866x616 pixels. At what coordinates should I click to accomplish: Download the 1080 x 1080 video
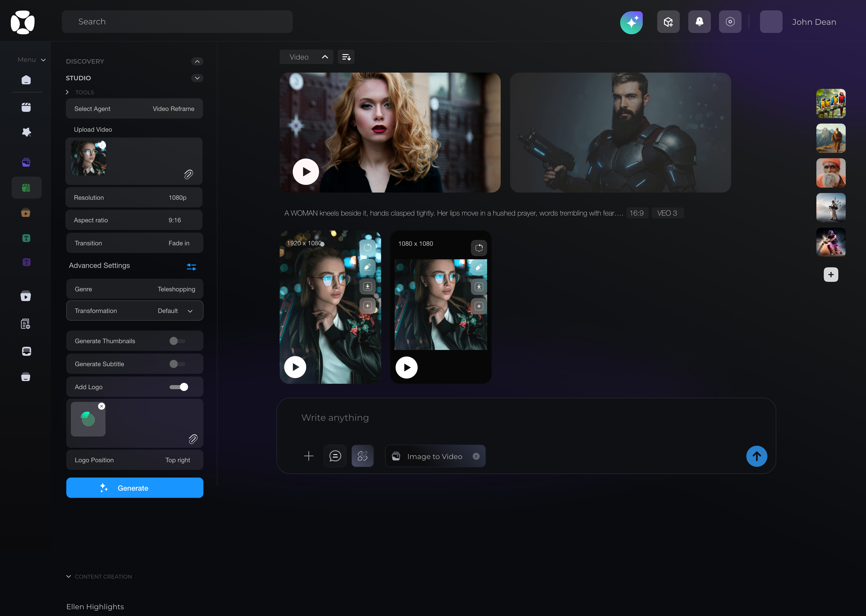479,287
